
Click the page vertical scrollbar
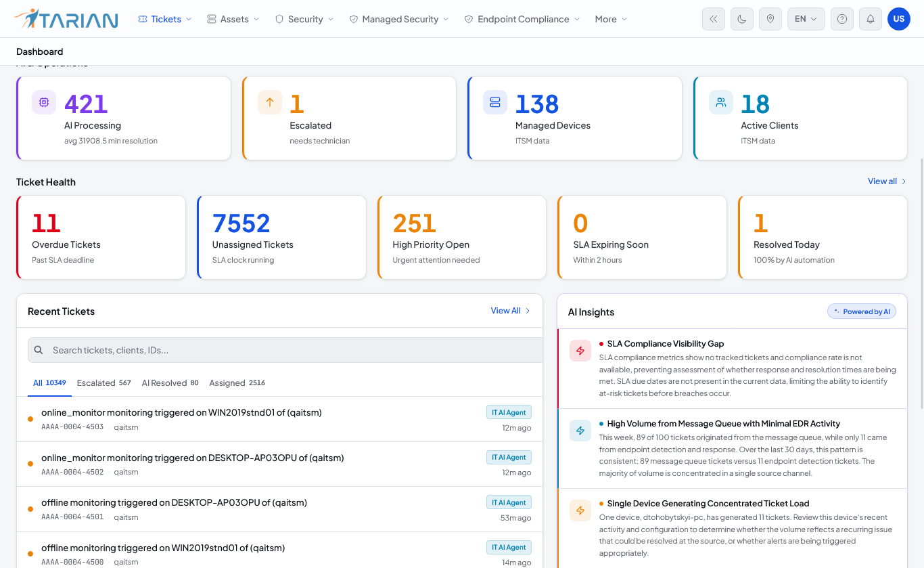[x=921, y=284]
